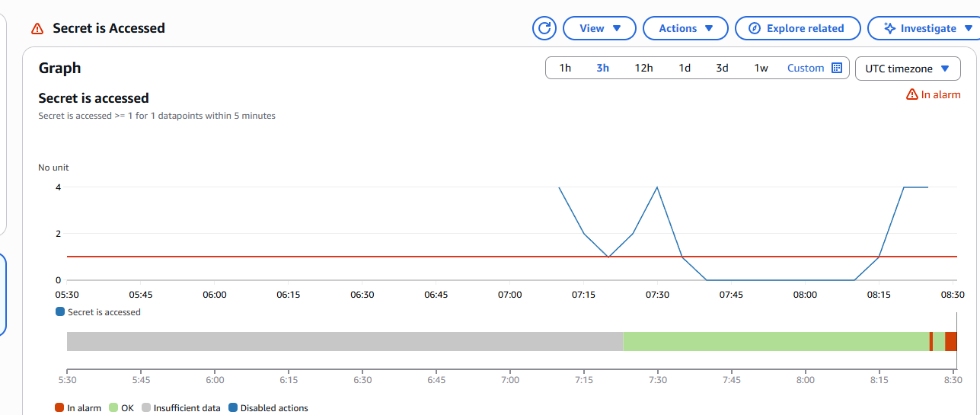
Task: Click the OK legend green swatch
Action: tap(113, 407)
